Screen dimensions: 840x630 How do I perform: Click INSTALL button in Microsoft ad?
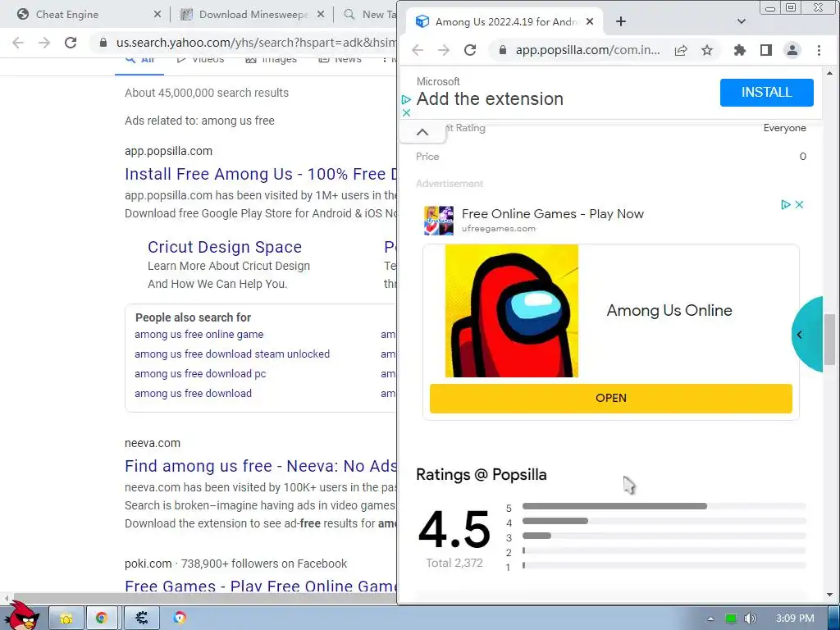[767, 92]
